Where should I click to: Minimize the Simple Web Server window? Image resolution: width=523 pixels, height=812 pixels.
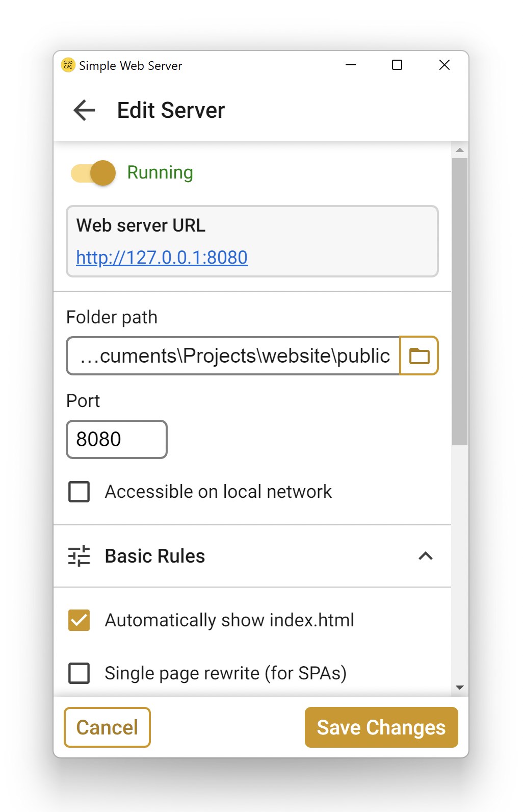[351, 65]
